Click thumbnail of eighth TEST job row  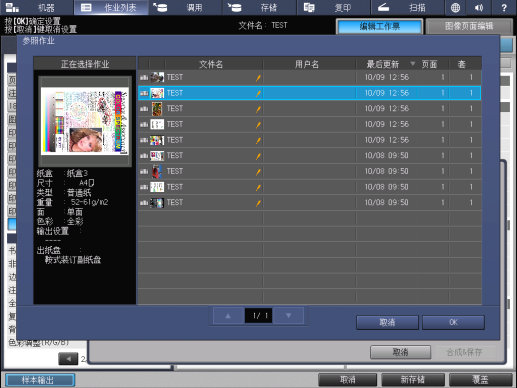pyautogui.click(x=157, y=187)
